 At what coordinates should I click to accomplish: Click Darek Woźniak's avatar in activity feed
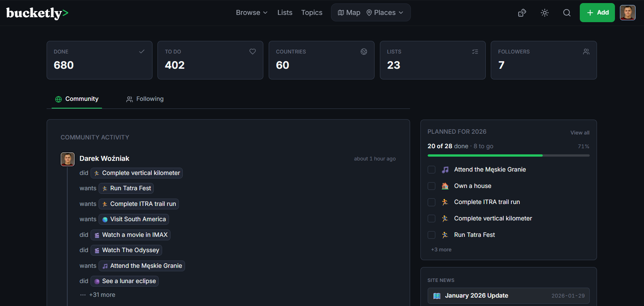tap(68, 159)
